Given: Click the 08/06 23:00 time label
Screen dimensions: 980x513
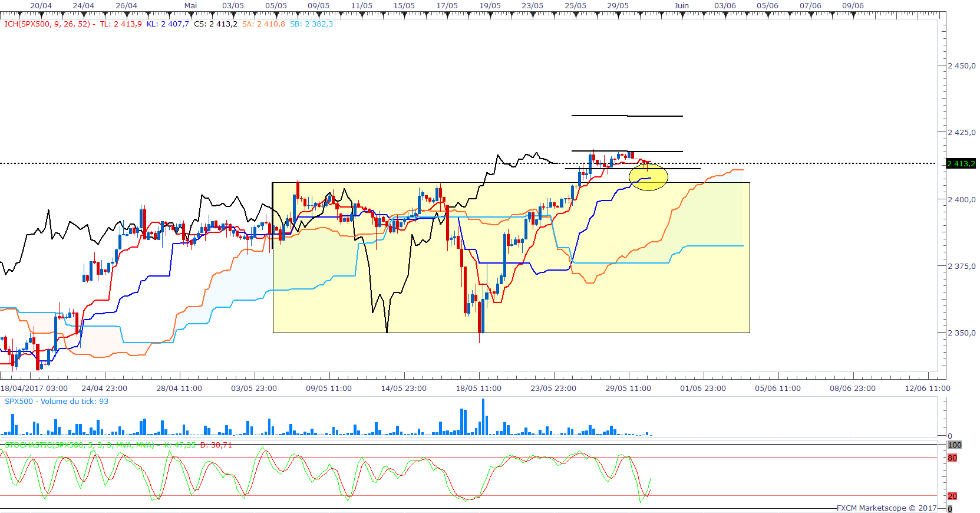Looking at the screenshot, I should [853, 389].
